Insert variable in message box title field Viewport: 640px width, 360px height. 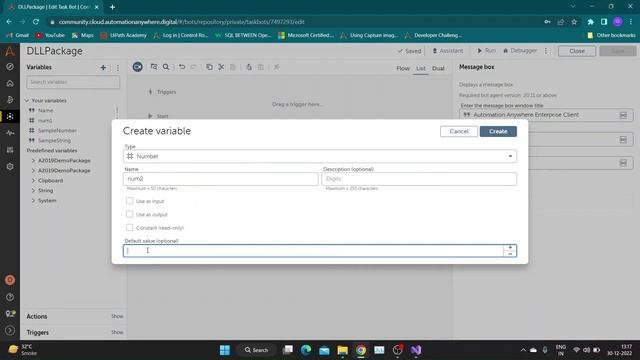[623, 115]
